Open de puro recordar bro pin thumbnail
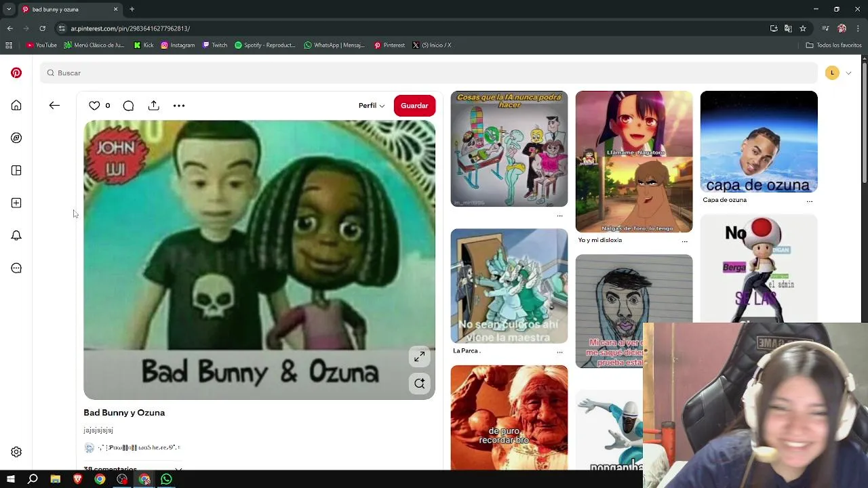Screen dimensions: 868x488 point(509,418)
